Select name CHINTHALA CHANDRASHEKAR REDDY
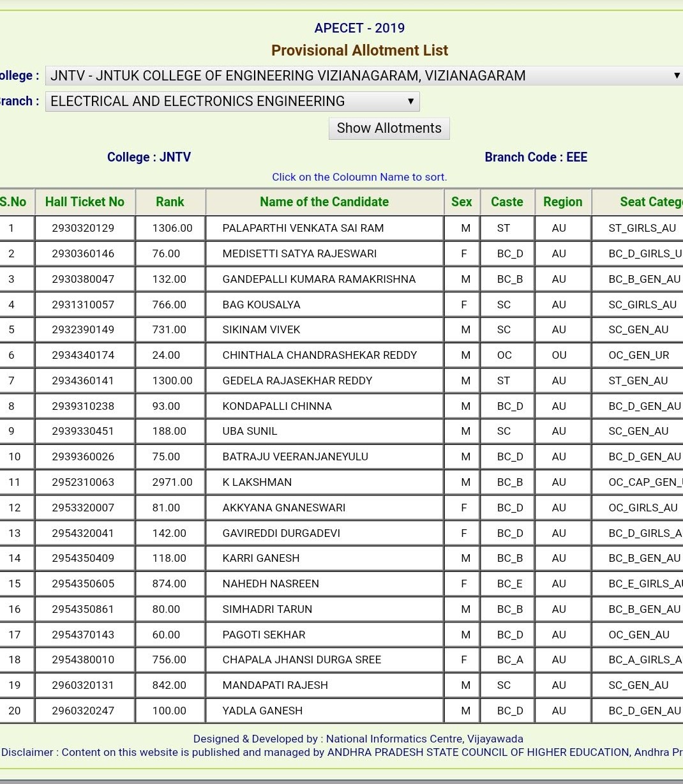This screenshot has width=683, height=784. 320,355
